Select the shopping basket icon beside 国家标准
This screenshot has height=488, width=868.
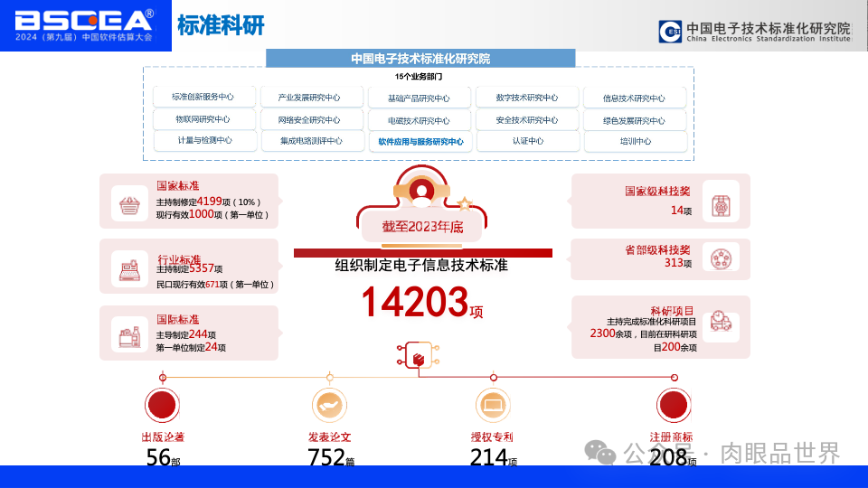pyautogui.click(x=129, y=205)
